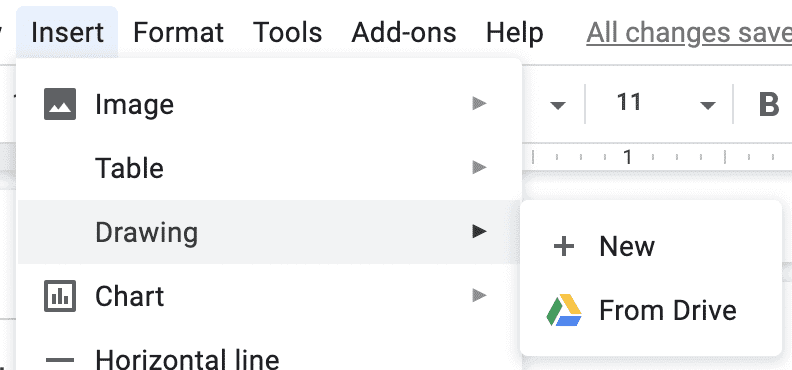Expand the Image submenu arrow
The width and height of the screenshot is (792, 370).
pyautogui.click(x=479, y=103)
